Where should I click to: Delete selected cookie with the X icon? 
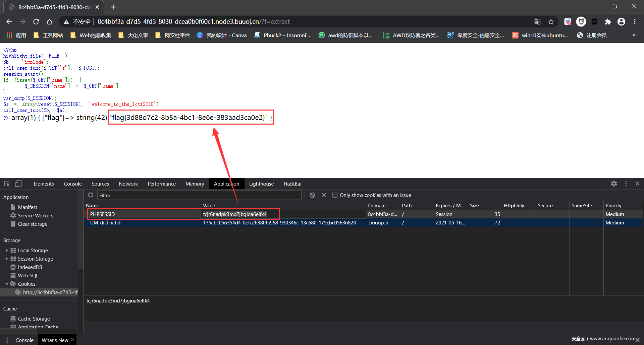pyautogui.click(x=324, y=195)
